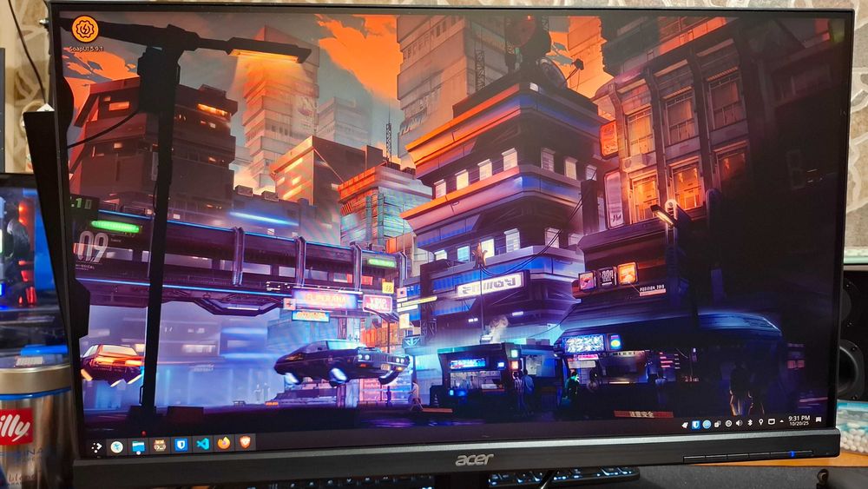This screenshot has width=868, height=489.
Task: Open the SoapUI 5.9.1 desktop shortcut
Action: [x=85, y=34]
